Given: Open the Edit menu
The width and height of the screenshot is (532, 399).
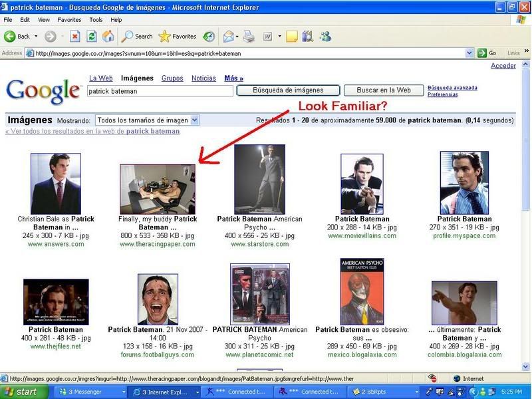Looking at the screenshot, I should coord(25,20).
